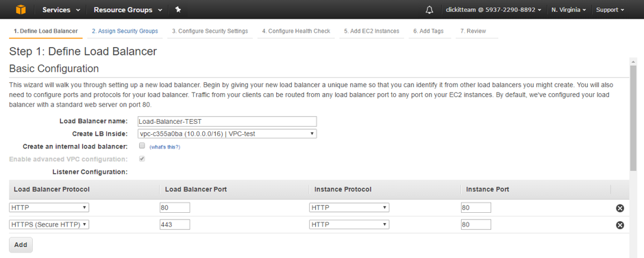Image resolution: width=644 pixels, height=258 pixels.
Task: Open the Resource Groups menu
Action: (x=127, y=10)
